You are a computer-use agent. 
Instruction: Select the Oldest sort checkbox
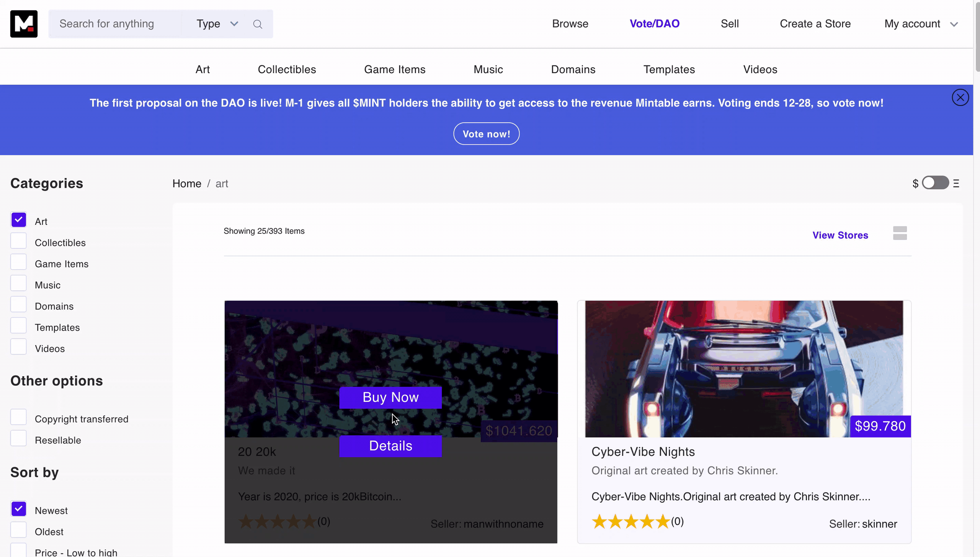tap(18, 530)
